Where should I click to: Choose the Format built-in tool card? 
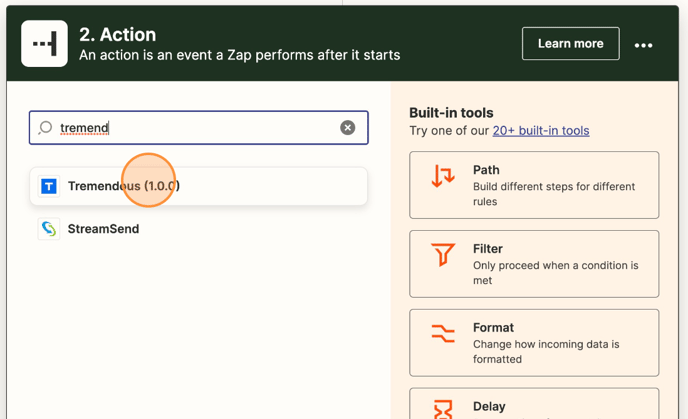click(534, 343)
